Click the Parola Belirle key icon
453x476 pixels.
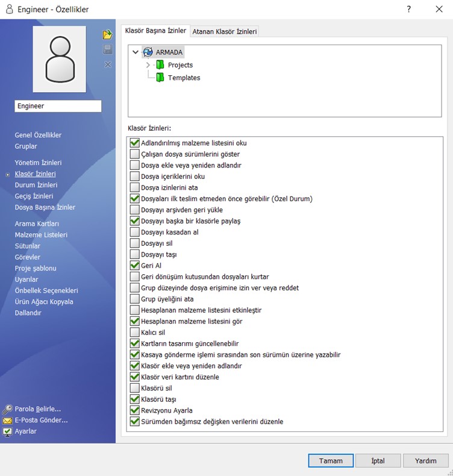coord(7,409)
